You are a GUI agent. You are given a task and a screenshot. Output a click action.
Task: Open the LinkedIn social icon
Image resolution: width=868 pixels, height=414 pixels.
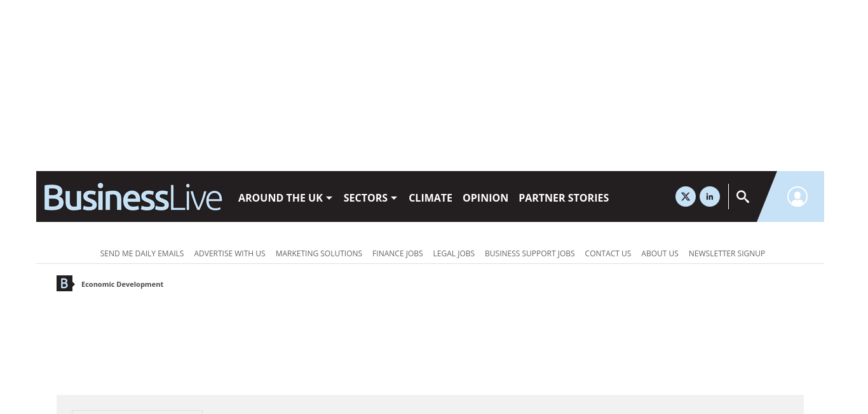pyautogui.click(x=710, y=197)
